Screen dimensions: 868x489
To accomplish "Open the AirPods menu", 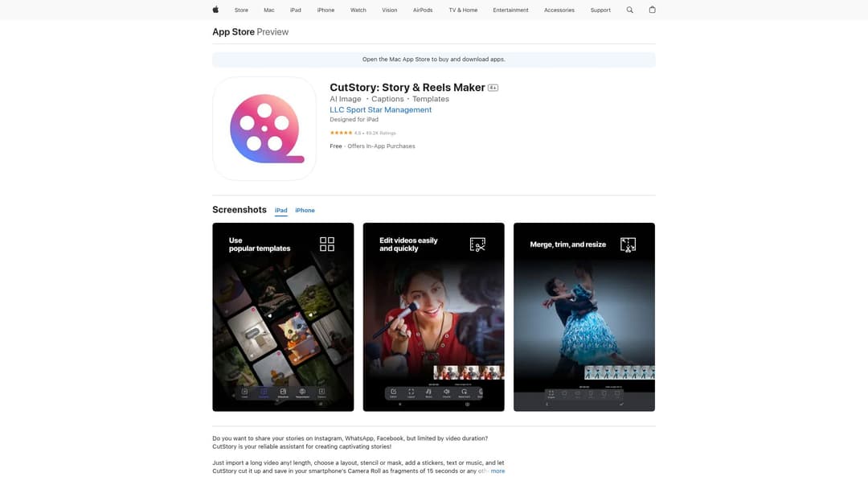I will coord(423,10).
